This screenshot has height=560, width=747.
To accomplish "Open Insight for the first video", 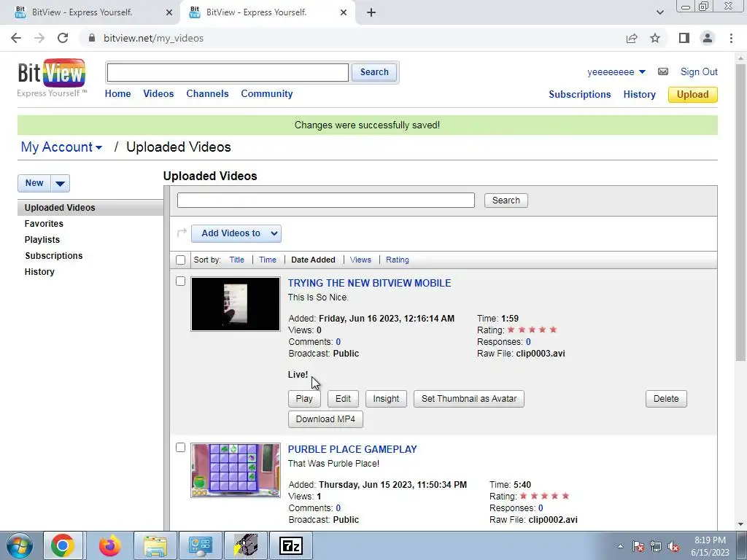I will point(386,399).
